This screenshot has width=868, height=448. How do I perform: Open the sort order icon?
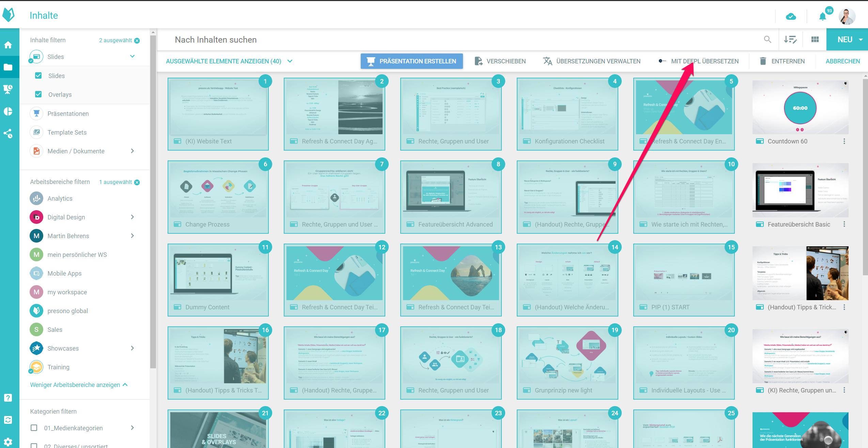[790, 40]
